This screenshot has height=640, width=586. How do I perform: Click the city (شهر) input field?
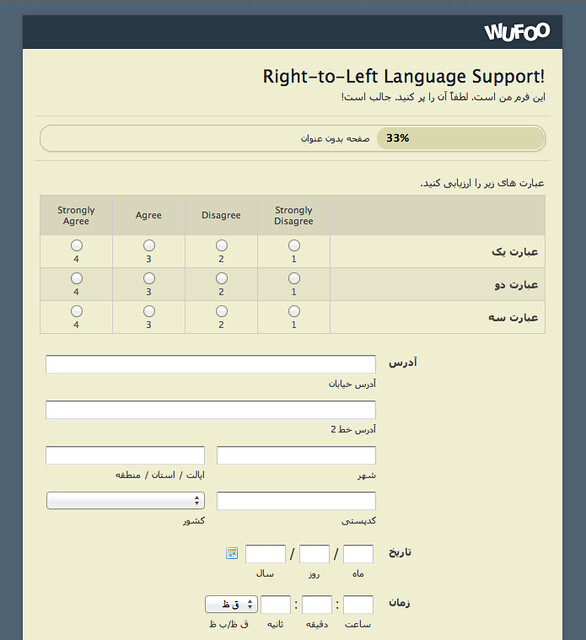pyautogui.click(x=296, y=455)
